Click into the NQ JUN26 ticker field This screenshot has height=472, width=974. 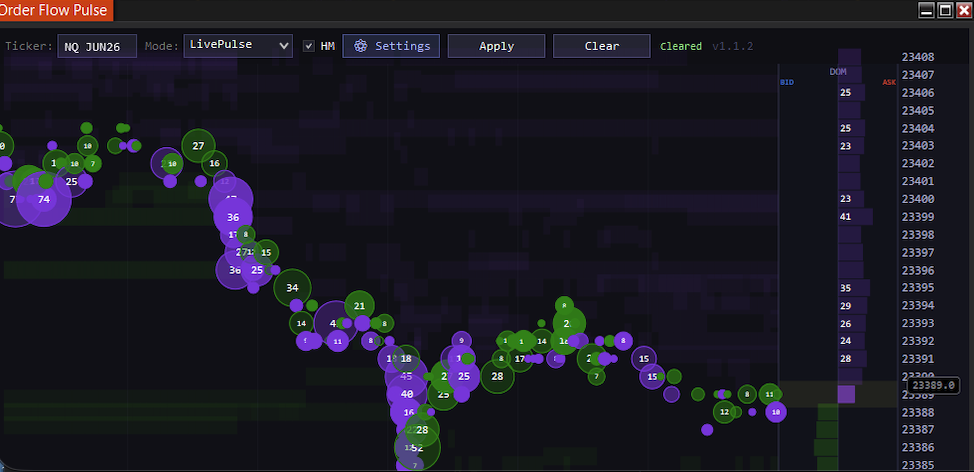pyautogui.click(x=97, y=46)
